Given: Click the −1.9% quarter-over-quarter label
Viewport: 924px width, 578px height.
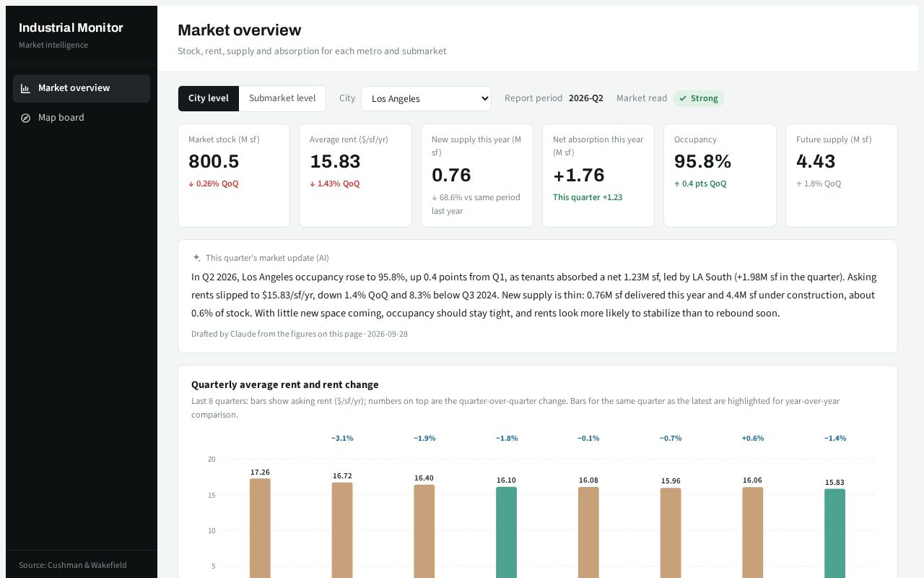Looking at the screenshot, I should pyautogui.click(x=424, y=438).
